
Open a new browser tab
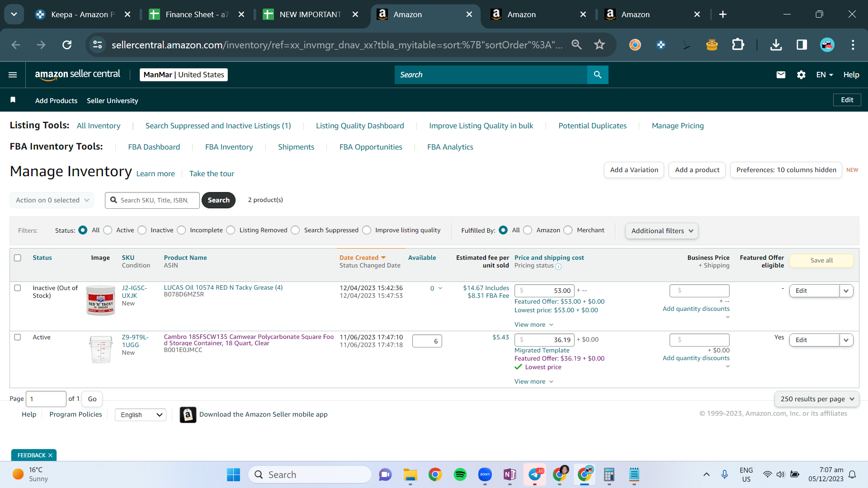pyautogui.click(x=723, y=14)
